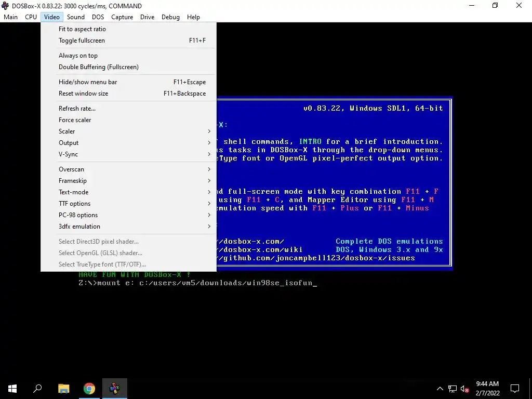The image size is (532, 399).
Task: Select Hide/show menu bar
Action: pyautogui.click(x=128, y=82)
